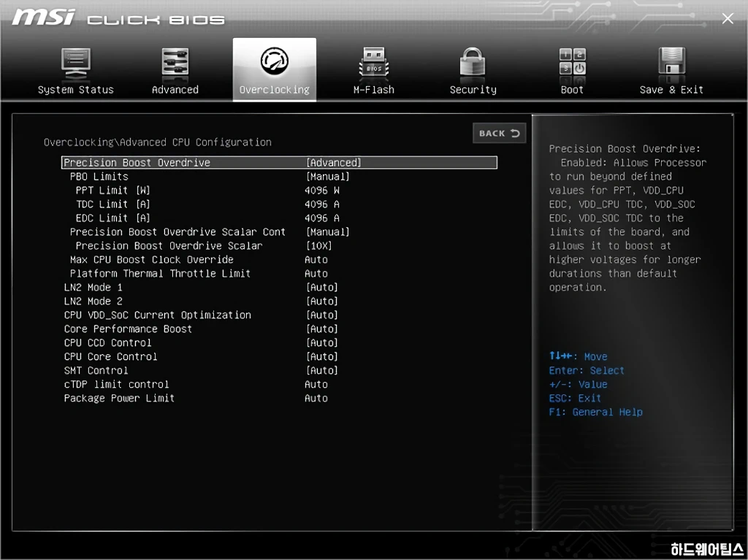Go back with the BACK button
Viewport: 748px width, 560px height.
(x=500, y=133)
